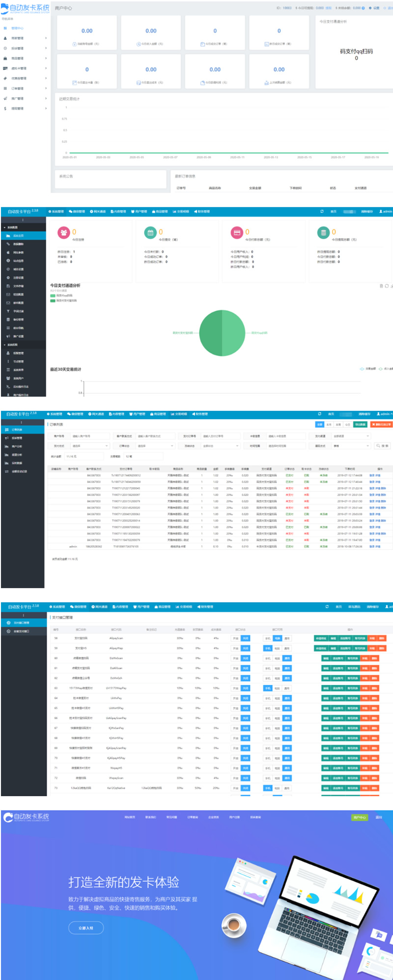Click the teal database icon on 今日提现总额 card

[x=323, y=232]
